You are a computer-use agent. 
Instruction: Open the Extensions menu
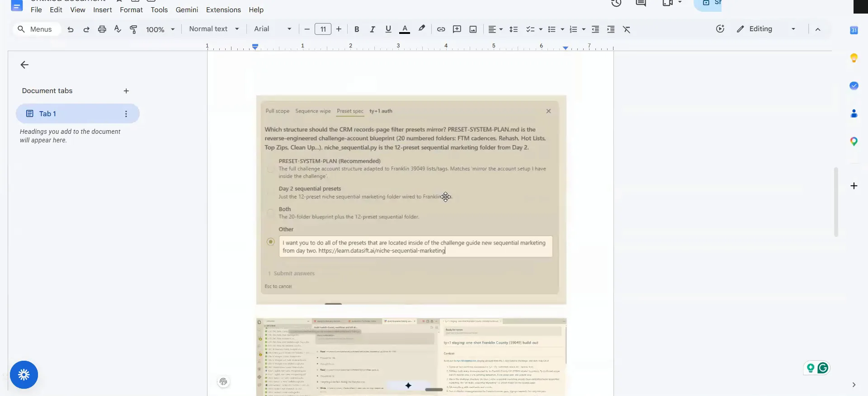pos(223,9)
